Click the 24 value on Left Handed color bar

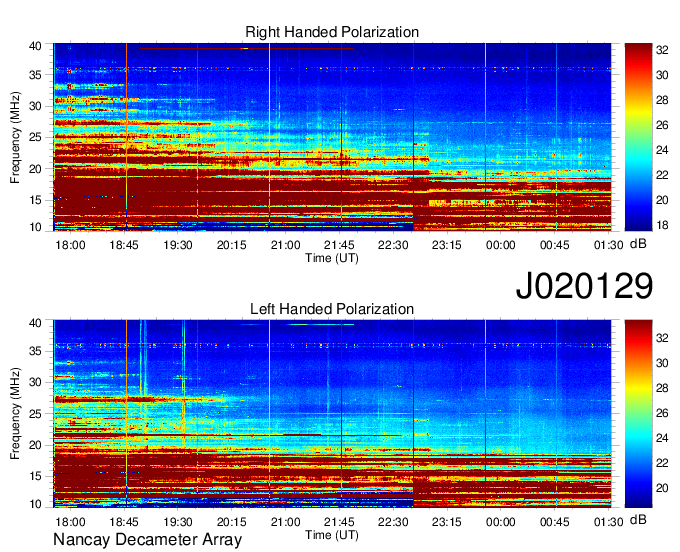click(x=662, y=438)
